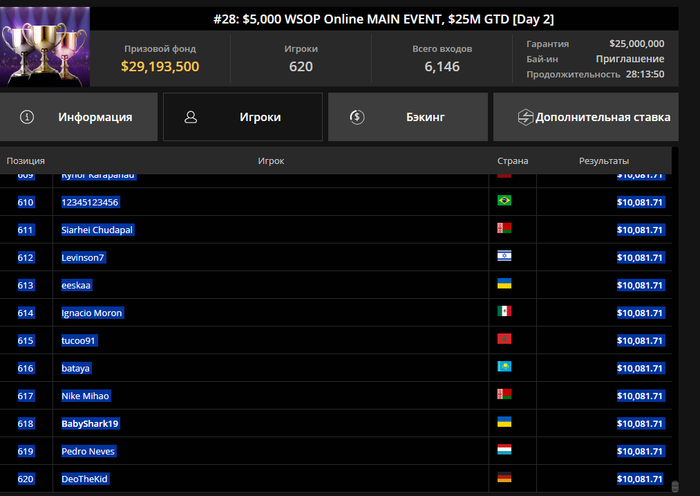Image resolution: width=700 pixels, height=496 pixels.
Task: Click the 28:13:50 duration value
Action: point(645,74)
